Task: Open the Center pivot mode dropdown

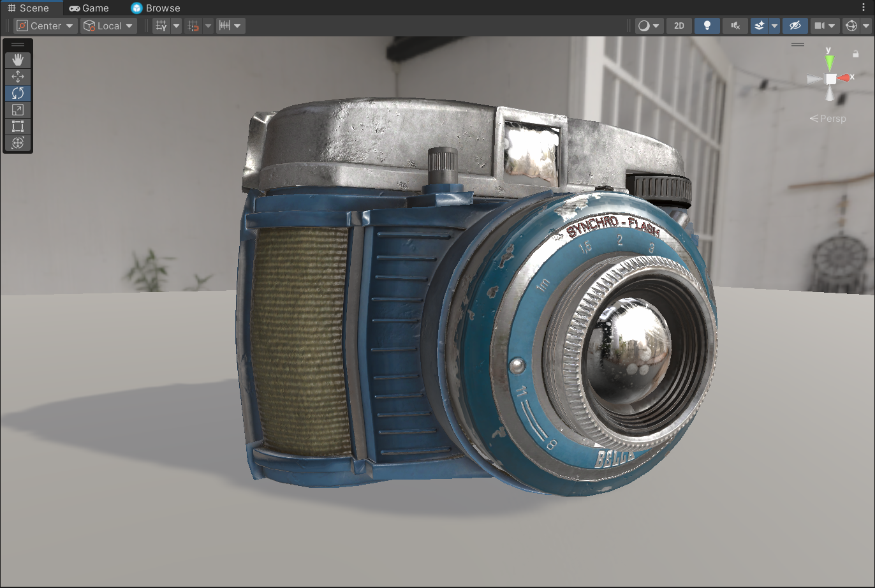Action: 45,26
